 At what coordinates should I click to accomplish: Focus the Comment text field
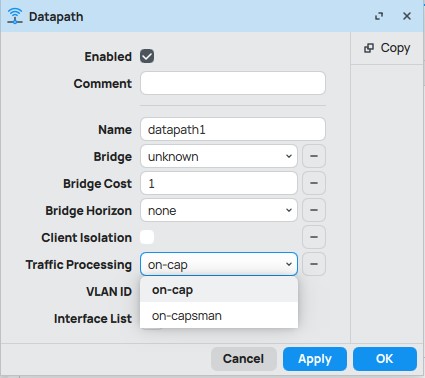coord(233,83)
